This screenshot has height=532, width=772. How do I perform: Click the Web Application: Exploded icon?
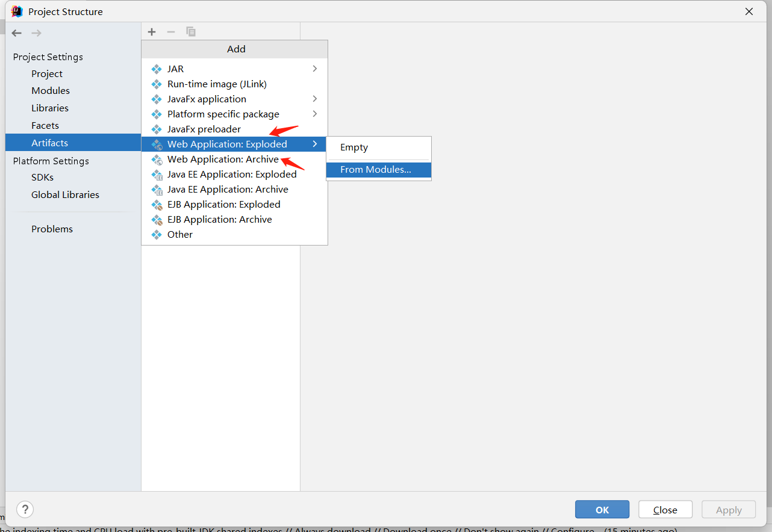coord(157,144)
